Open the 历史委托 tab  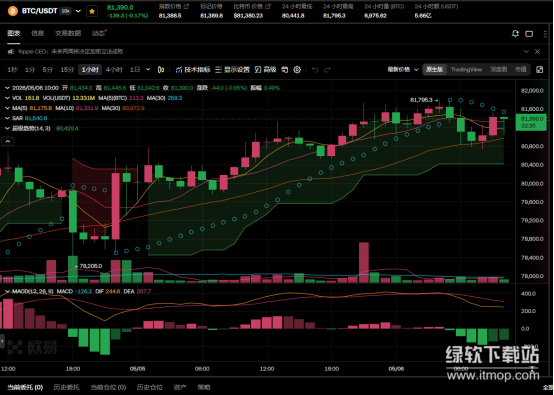tap(66, 387)
